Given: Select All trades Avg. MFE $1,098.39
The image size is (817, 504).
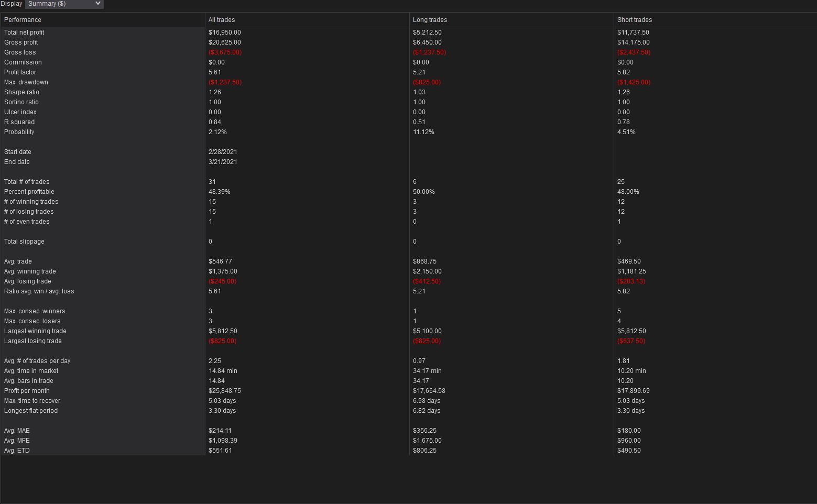Looking at the screenshot, I should pos(223,441).
